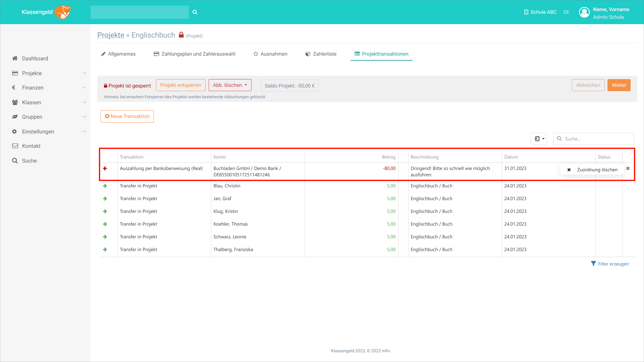
Task: Click the sidebar Suche magnifier icon
Action: (15, 161)
